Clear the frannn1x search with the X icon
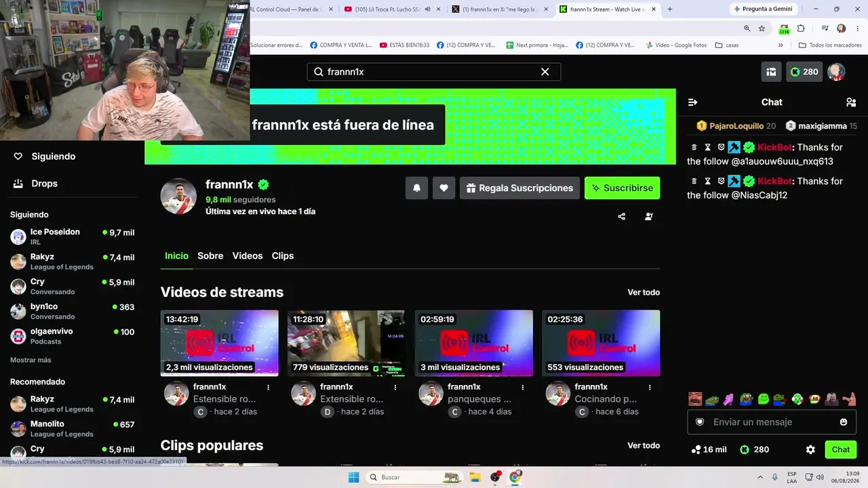Viewport: 868px width, 488px height. coord(545,72)
